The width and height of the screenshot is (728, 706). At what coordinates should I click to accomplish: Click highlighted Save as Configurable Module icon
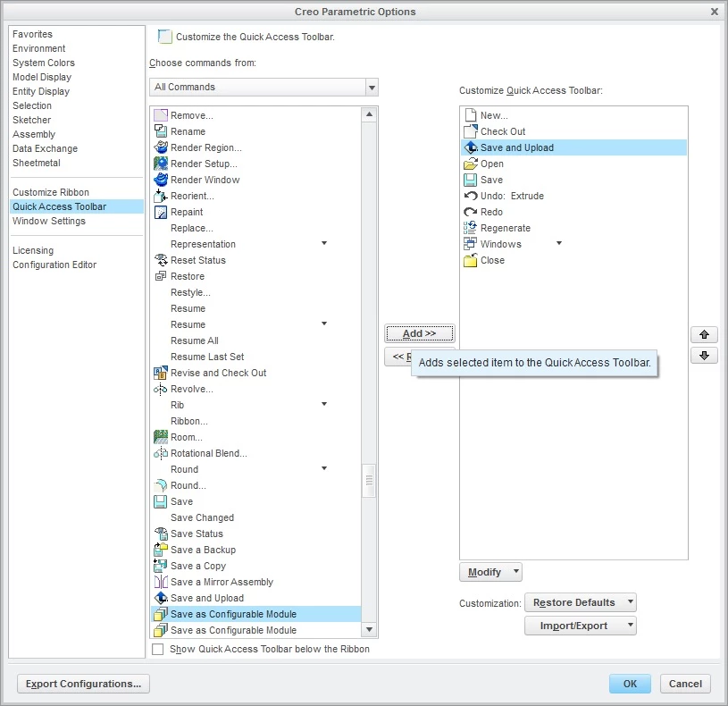160,614
